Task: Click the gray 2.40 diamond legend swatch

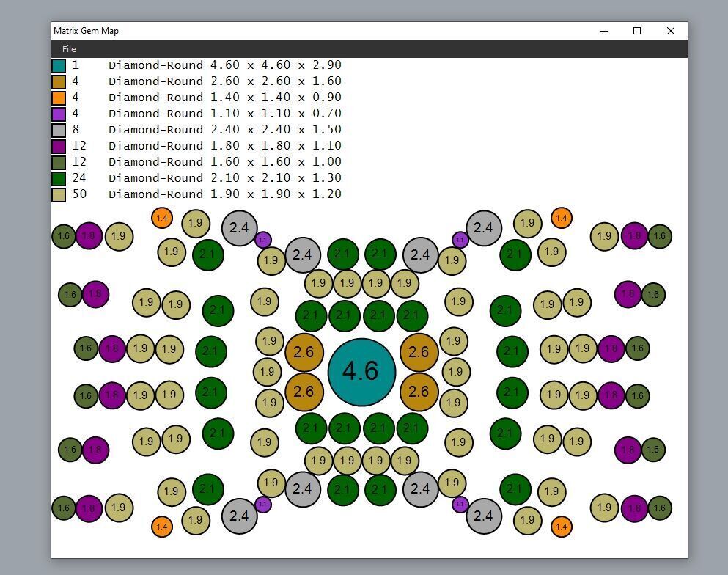Action: 59,130
